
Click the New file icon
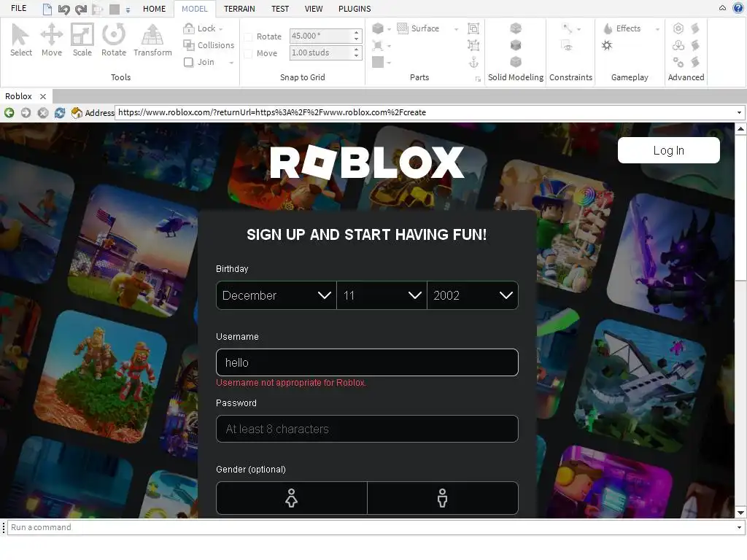[47, 9]
